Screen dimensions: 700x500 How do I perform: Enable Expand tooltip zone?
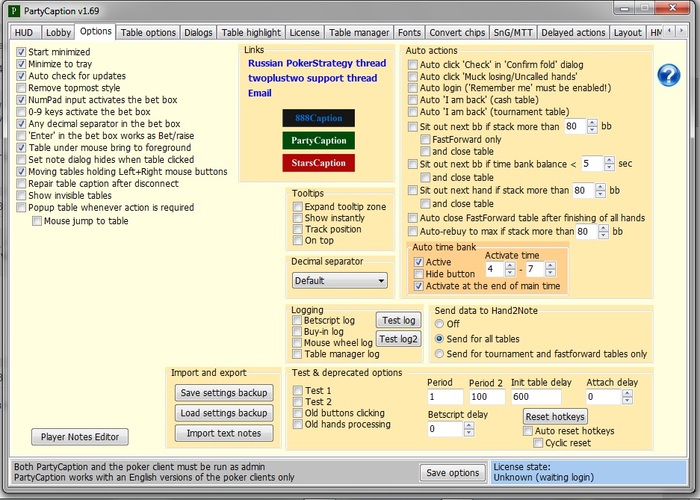(x=297, y=207)
